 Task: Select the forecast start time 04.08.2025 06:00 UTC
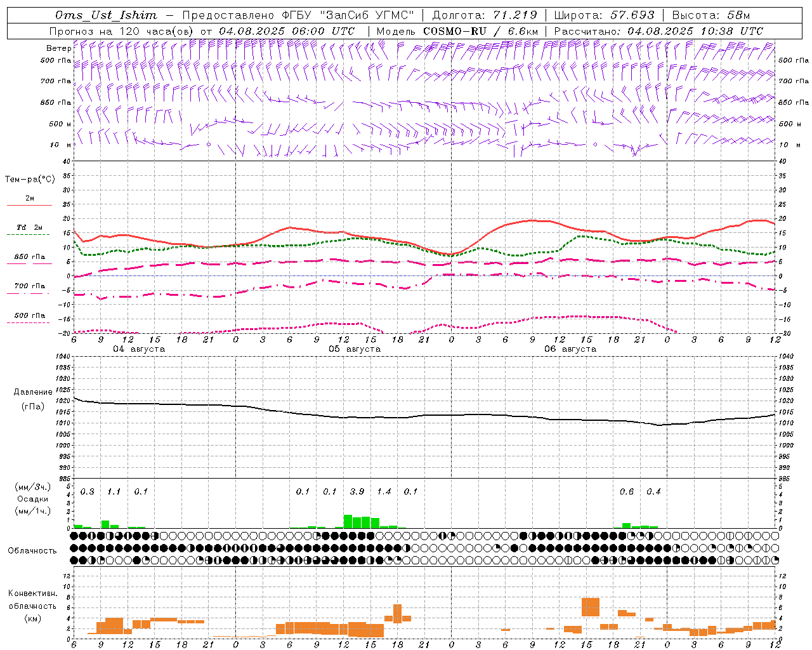click(287, 31)
